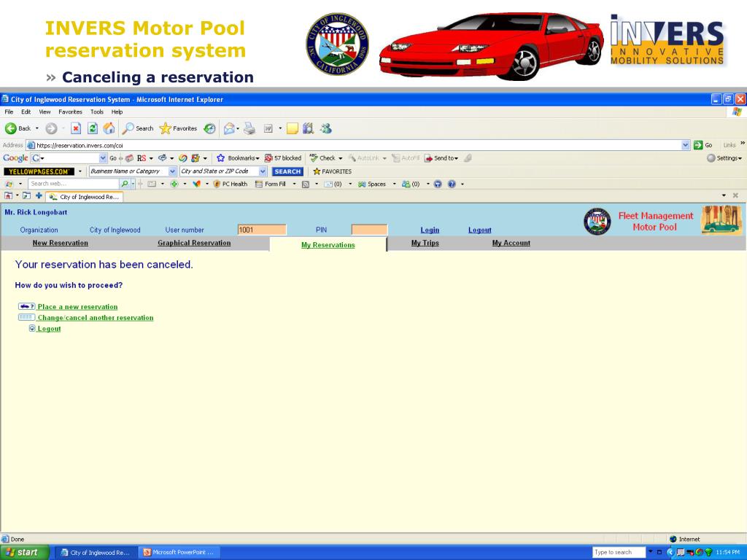Click the browser Back arrow button
The image size is (747, 560).
[x=12, y=128]
